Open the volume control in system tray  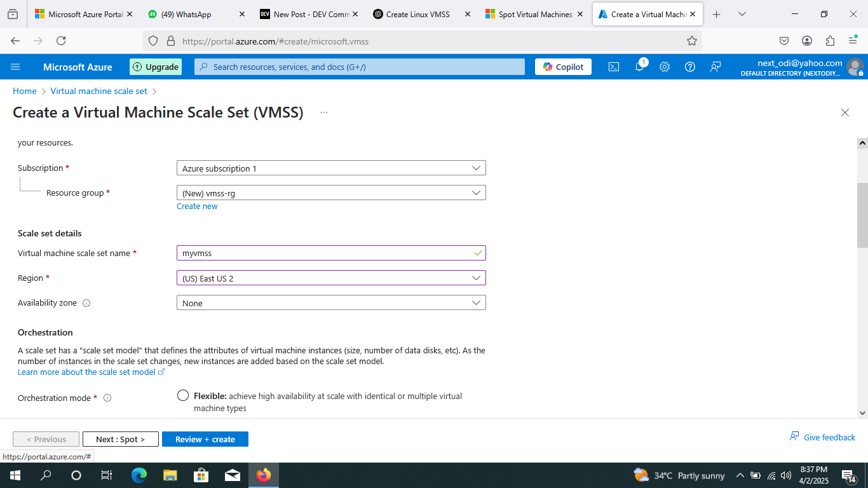coord(786,475)
